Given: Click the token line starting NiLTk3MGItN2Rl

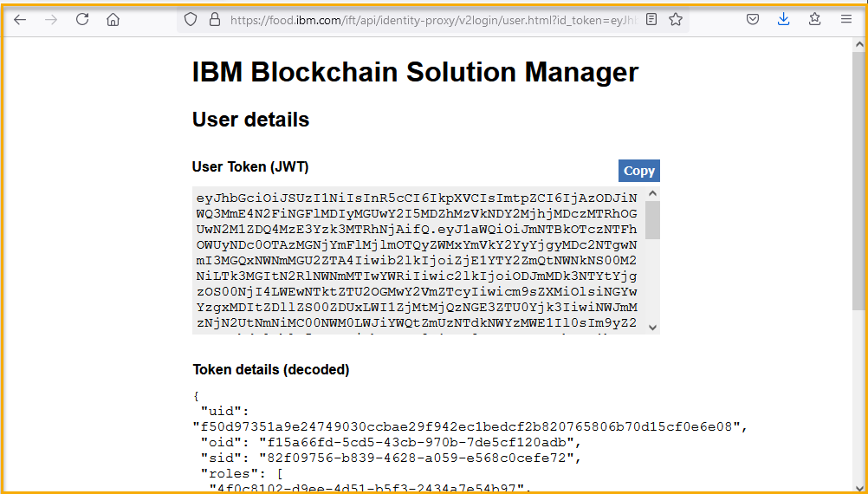Looking at the screenshot, I should pyautogui.click(x=417, y=276).
